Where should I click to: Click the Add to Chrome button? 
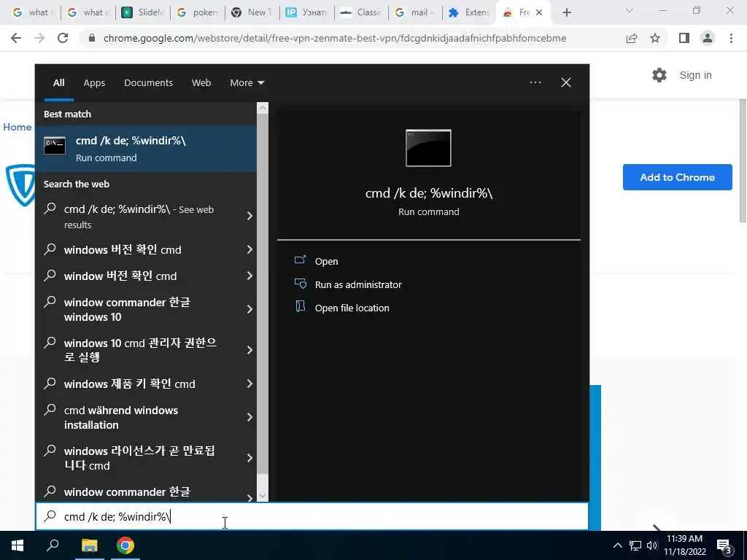click(x=677, y=177)
